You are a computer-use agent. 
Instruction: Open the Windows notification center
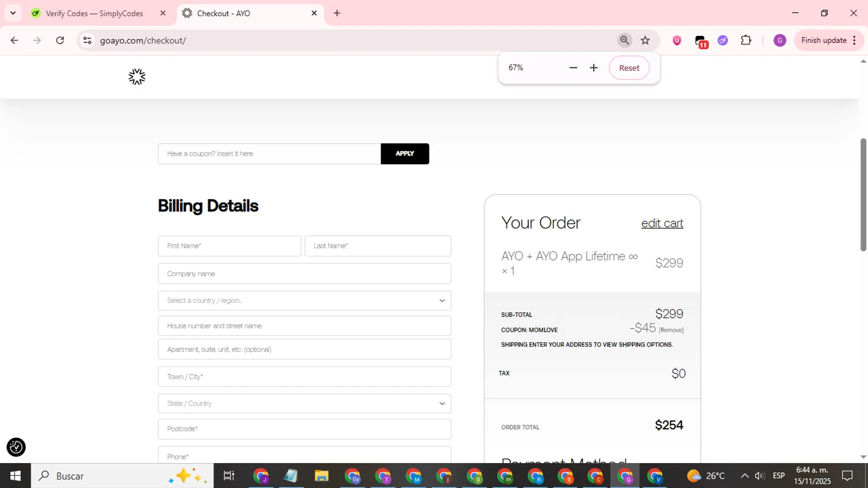[x=847, y=476]
